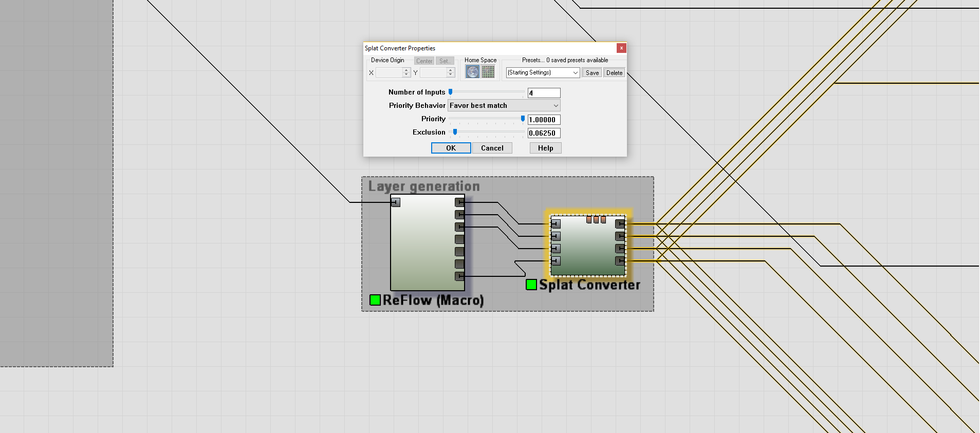
Task: Click the top output port of Splat Converter
Action: point(620,224)
